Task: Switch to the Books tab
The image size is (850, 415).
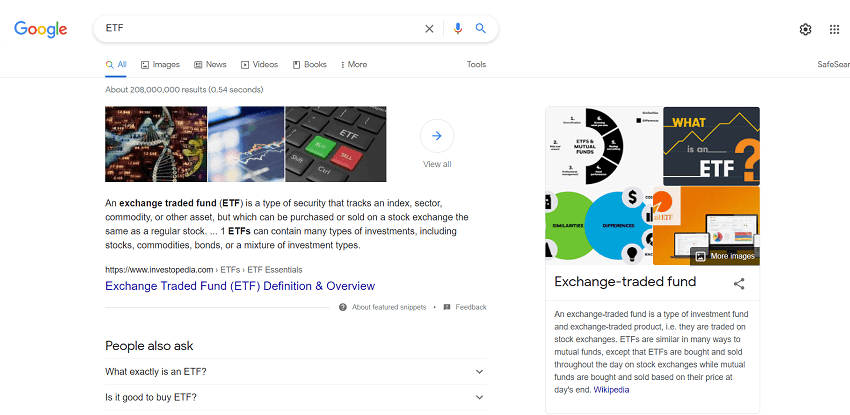Action: (x=310, y=64)
